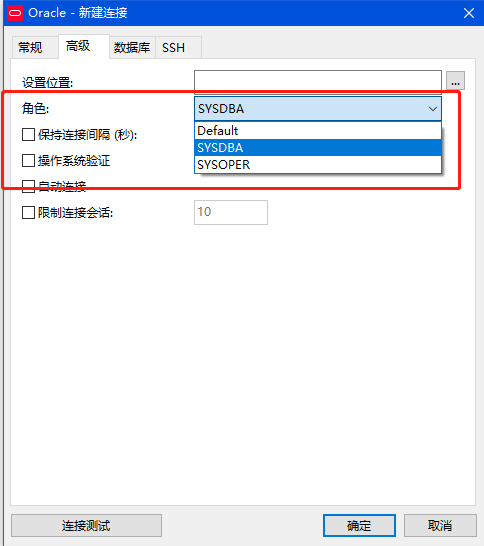Click the 设置位置 text field

pyautogui.click(x=318, y=81)
